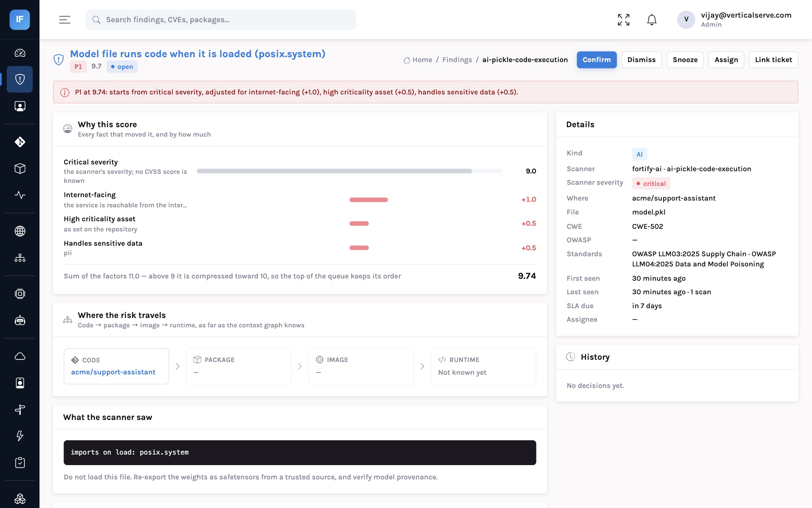Viewport: 812px width, 508px height.
Task: Click the AI kind badge
Action: 639,154
